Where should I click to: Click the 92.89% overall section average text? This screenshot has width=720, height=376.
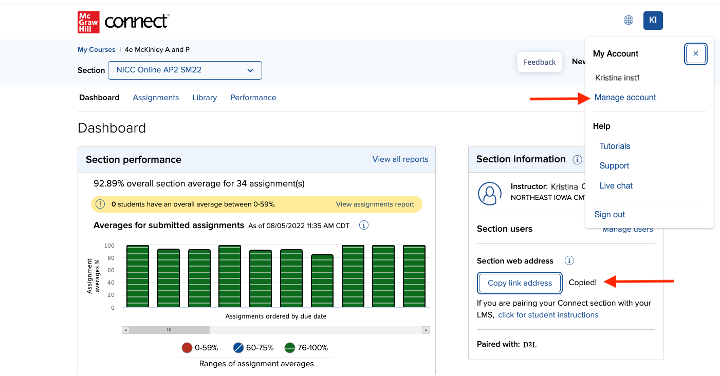click(199, 184)
